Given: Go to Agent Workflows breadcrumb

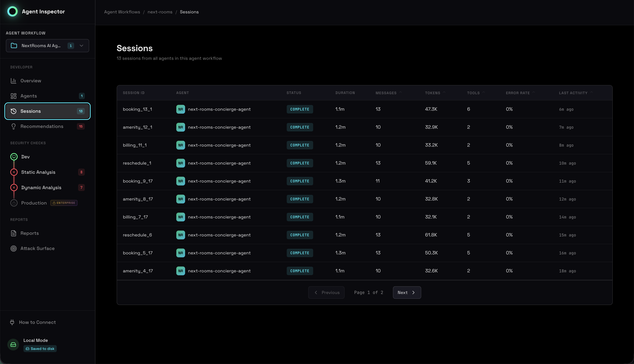Looking at the screenshot, I should click(122, 12).
